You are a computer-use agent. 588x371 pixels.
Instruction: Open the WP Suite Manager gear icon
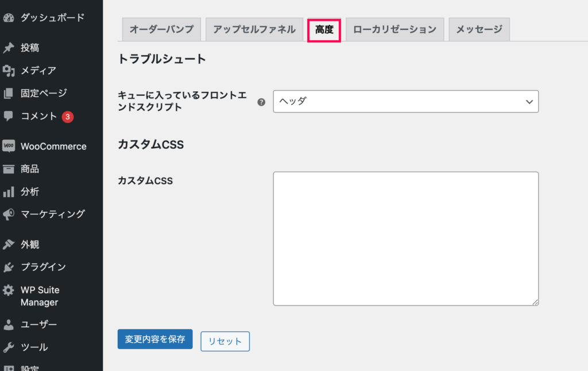[8, 290]
